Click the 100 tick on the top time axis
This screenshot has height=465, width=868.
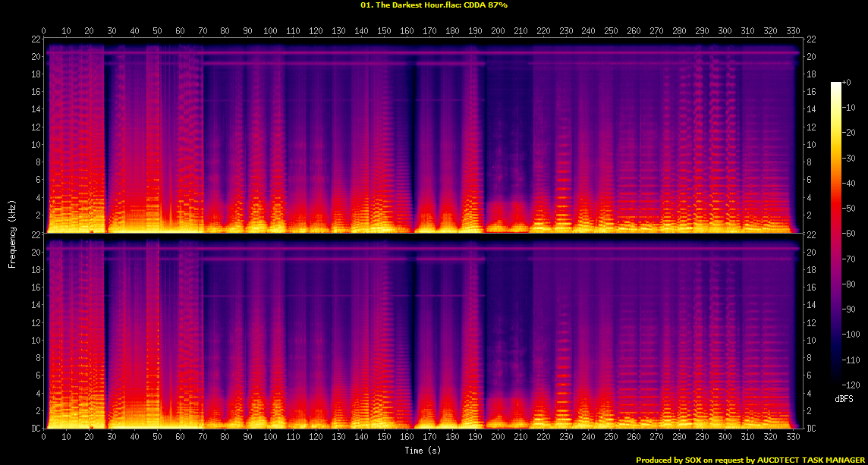coord(270,31)
